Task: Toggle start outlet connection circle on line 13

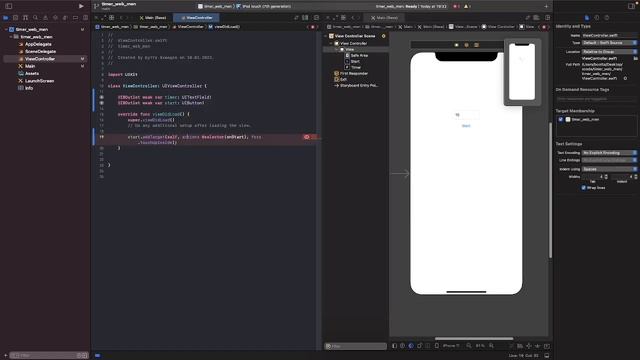Action: click(x=102, y=103)
